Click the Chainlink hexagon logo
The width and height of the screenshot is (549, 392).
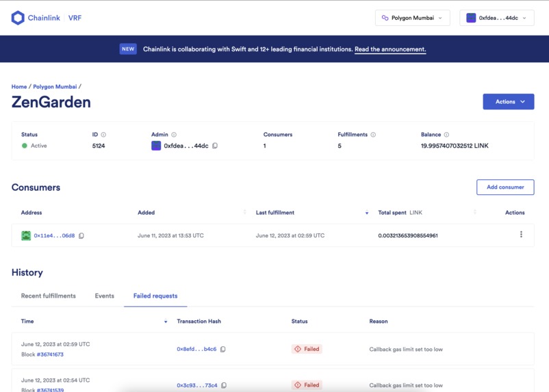point(18,18)
